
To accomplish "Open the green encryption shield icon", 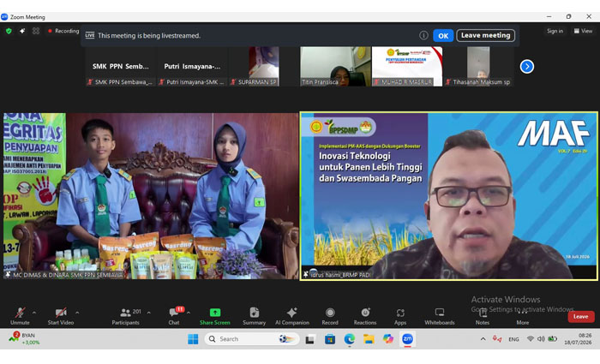I will [x=9, y=31].
